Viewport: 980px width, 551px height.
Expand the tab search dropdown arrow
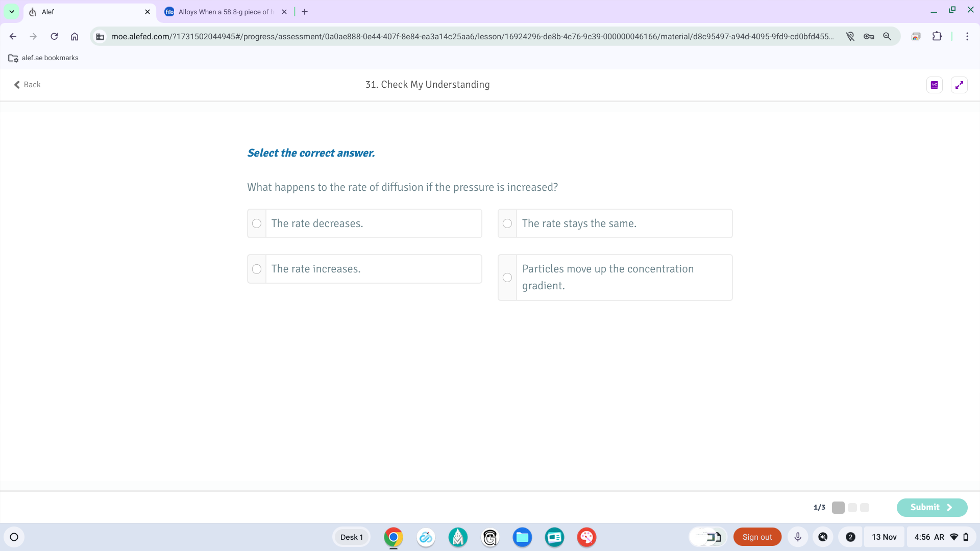[11, 11]
